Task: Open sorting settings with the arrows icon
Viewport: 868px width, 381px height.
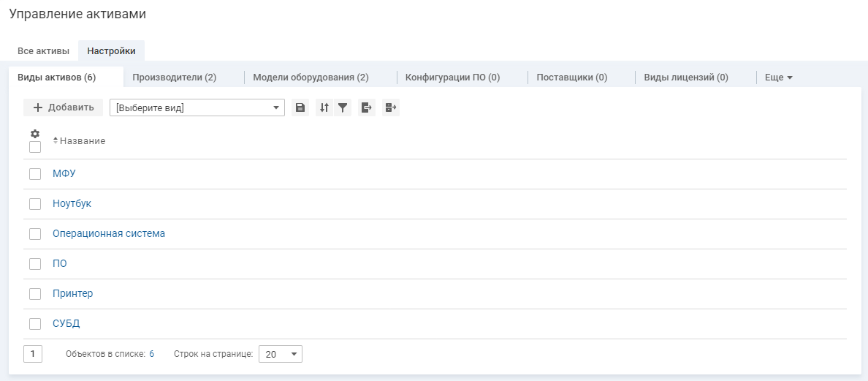Action: 324,107
